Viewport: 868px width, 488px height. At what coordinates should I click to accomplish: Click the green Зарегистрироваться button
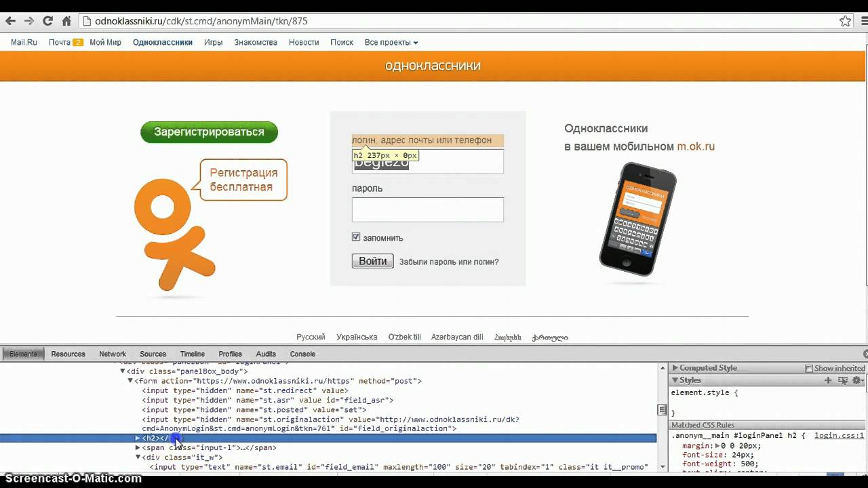coord(209,131)
